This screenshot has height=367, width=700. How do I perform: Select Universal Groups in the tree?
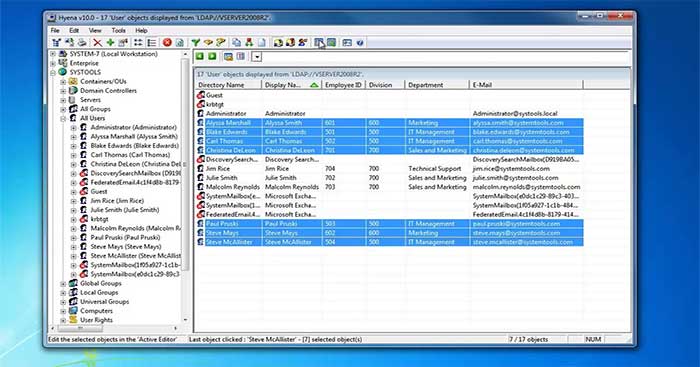[x=104, y=302]
